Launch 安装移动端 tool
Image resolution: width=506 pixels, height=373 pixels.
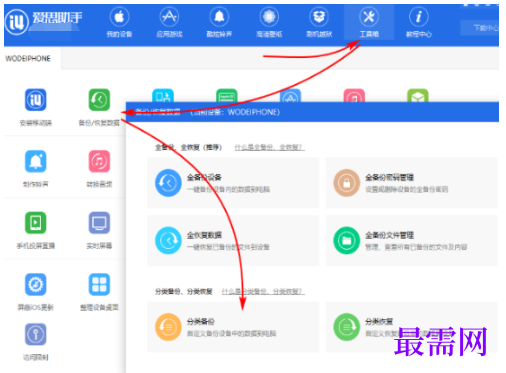click(x=36, y=107)
